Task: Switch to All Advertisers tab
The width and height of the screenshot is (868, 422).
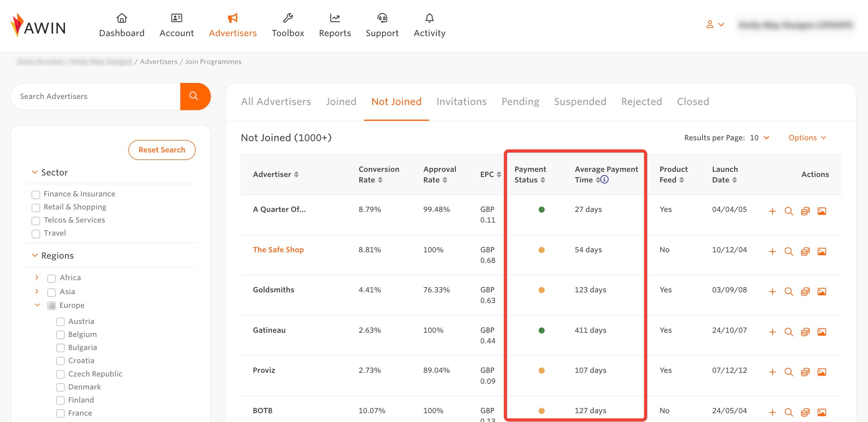Action: pos(276,101)
